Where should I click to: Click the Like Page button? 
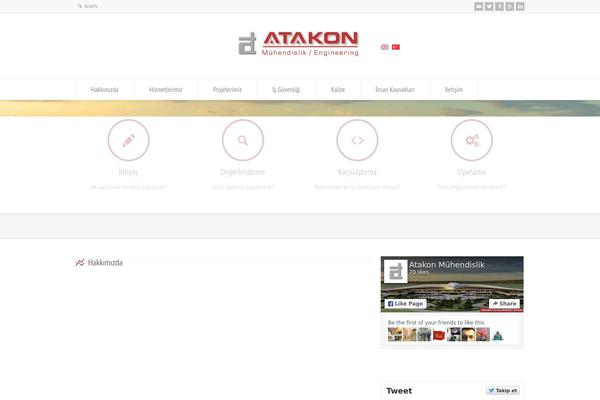coord(405,304)
